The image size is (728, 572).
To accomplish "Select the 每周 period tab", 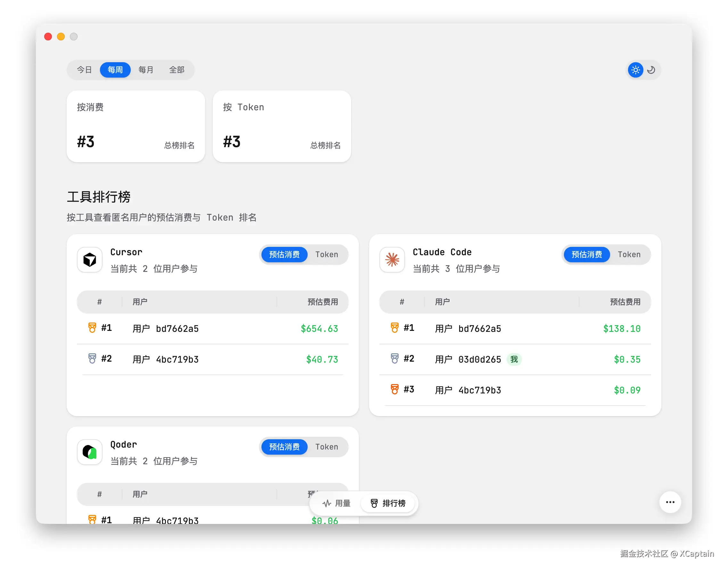I will [115, 70].
